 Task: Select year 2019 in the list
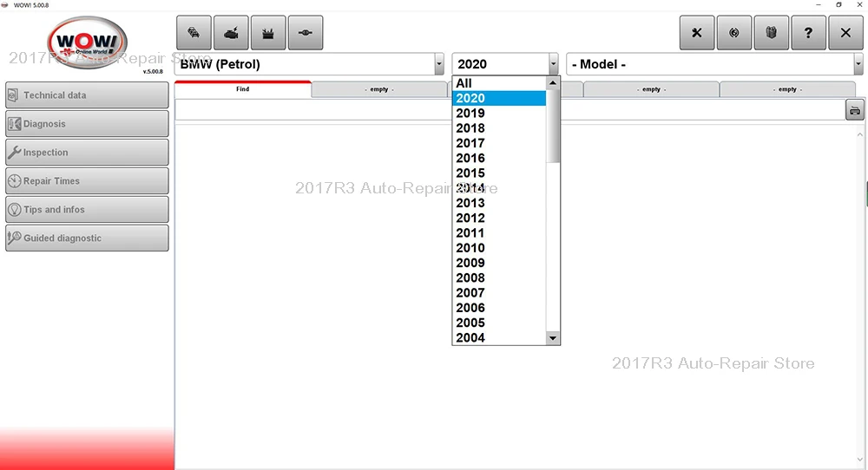click(499, 114)
